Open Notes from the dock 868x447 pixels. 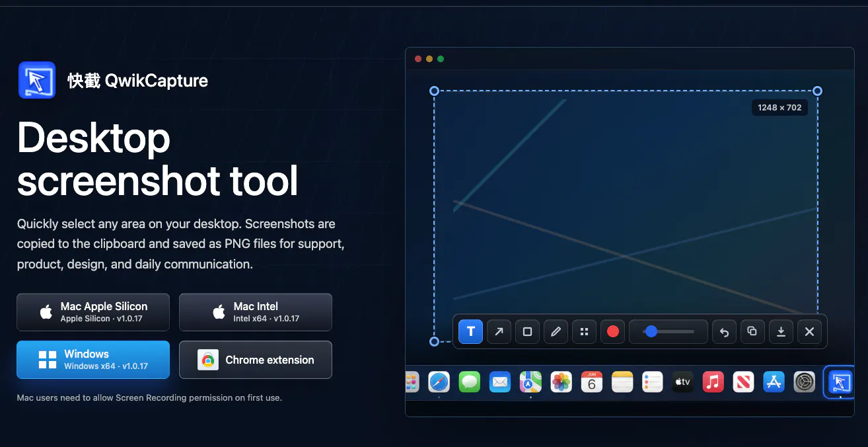(622, 382)
